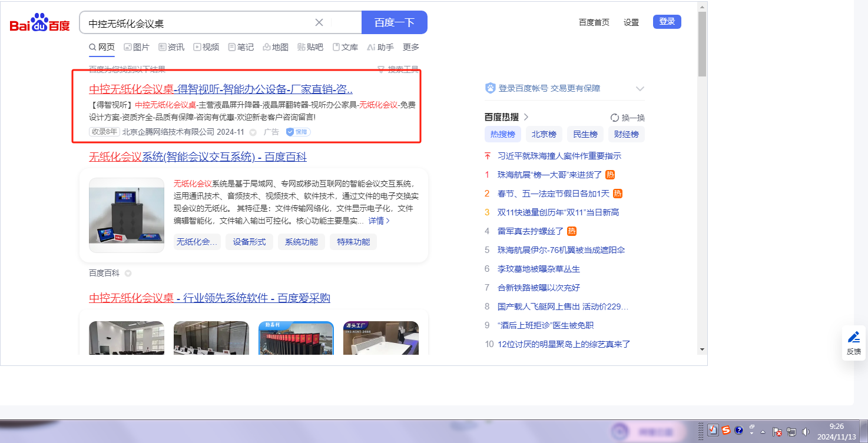Expand the 登录百度帐号 panel chevron
Screen dimensions: 868x443
click(640, 89)
